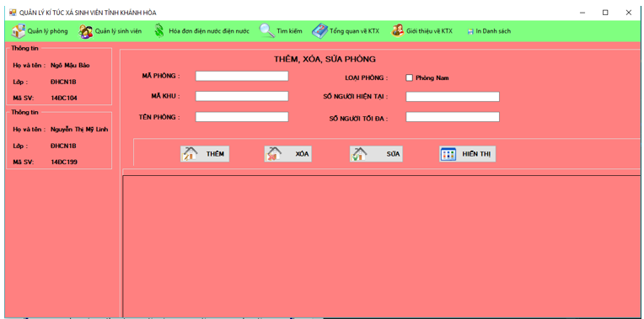644x319 pixels.
Task: Toggle the Phòng Nam checkbox
Action: (409, 78)
